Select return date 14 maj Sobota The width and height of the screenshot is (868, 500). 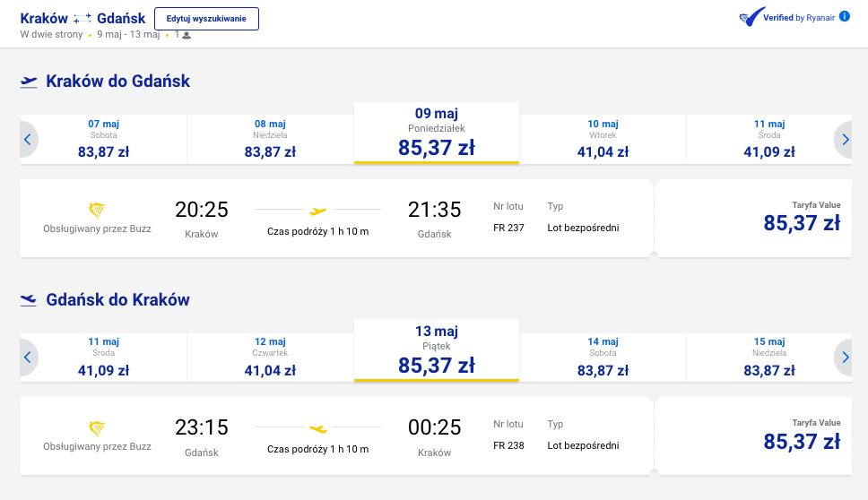coord(603,358)
